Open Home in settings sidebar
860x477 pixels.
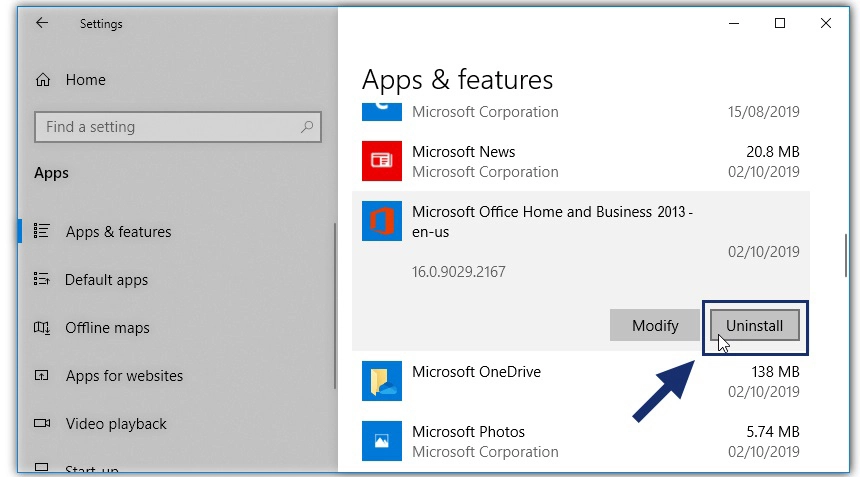[86, 80]
